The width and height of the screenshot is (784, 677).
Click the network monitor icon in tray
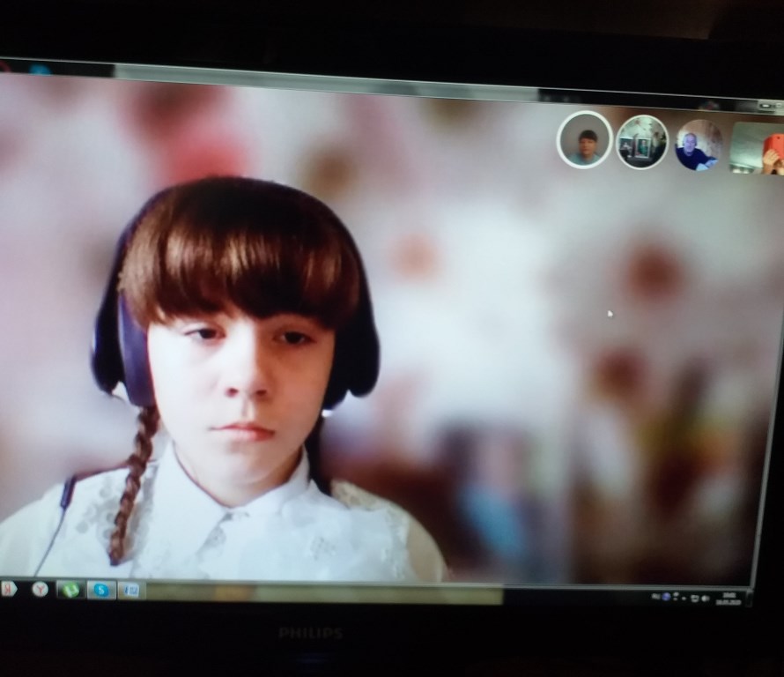coord(694,598)
